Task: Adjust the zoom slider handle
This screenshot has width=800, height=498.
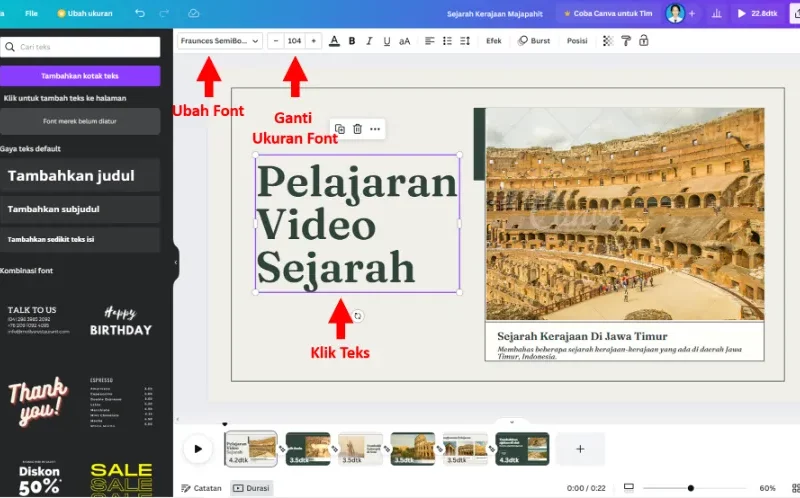Action: coord(690,488)
